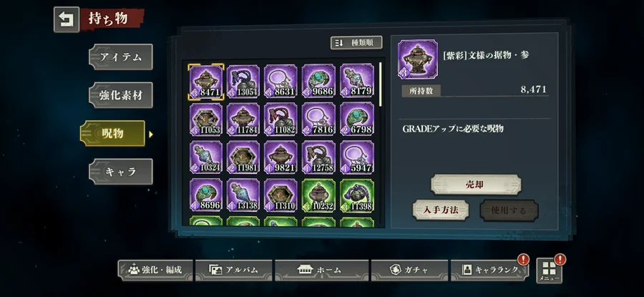The height and width of the screenshot is (297, 644).
Task: Open the 種類順 sort order selector
Action: point(356,43)
